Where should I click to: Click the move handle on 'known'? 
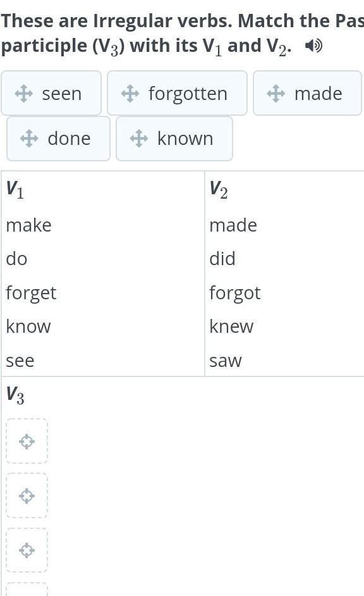pyautogui.click(x=139, y=139)
